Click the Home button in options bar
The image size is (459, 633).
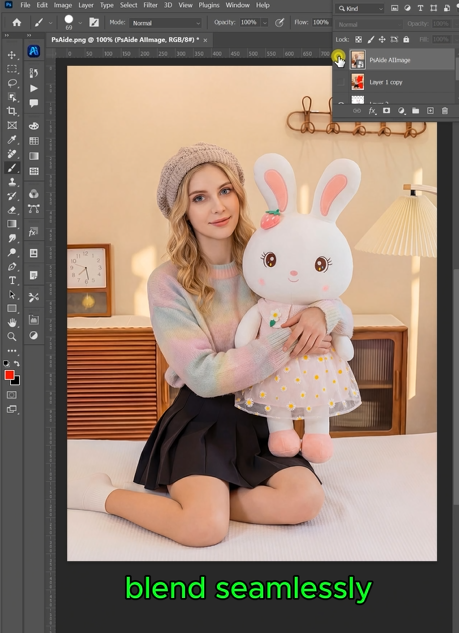(x=17, y=23)
